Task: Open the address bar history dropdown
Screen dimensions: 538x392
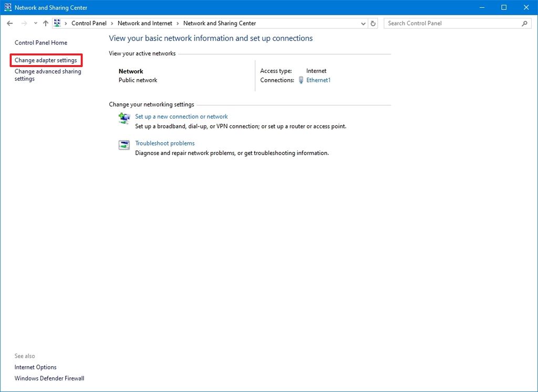Action: pyautogui.click(x=363, y=23)
